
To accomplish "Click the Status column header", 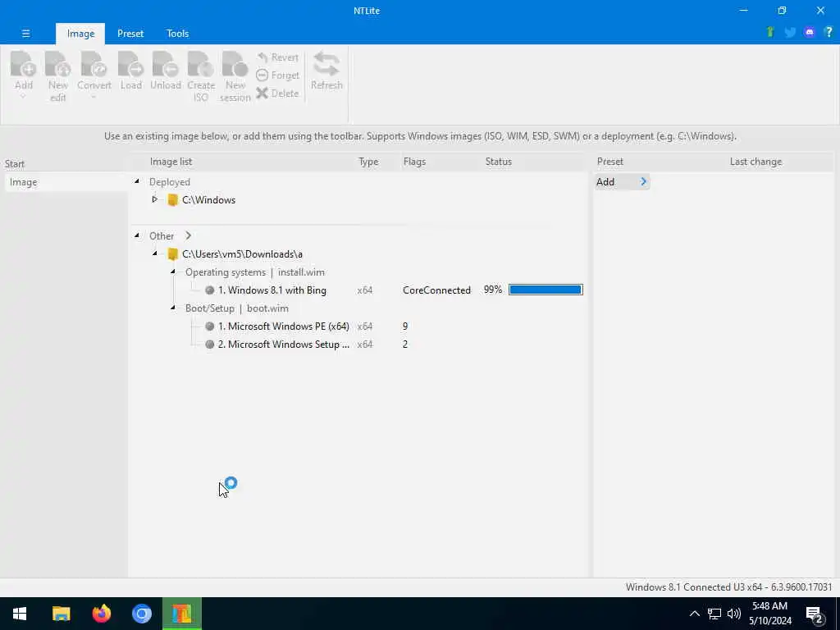I will tap(498, 162).
